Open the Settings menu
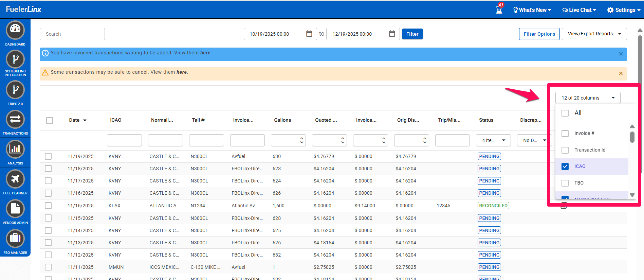The width and height of the screenshot is (644, 280). coord(624,10)
